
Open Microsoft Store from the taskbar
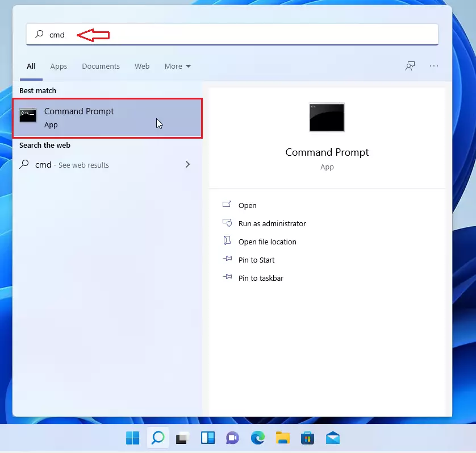coord(307,438)
